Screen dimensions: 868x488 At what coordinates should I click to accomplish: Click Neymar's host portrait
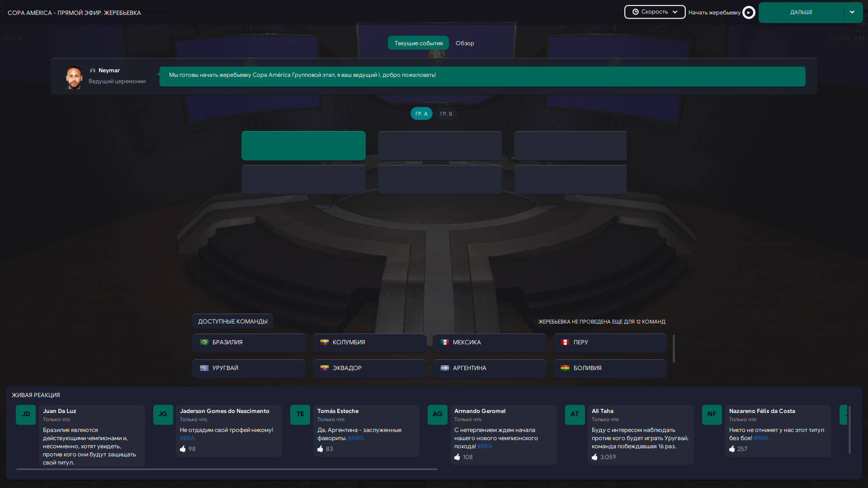click(x=74, y=77)
